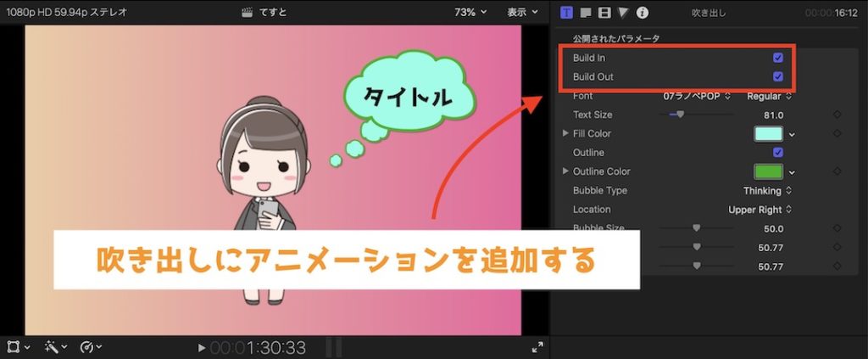Open the Info inspector tab
The height and width of the screenshot is (359, 868).
point(643,12)
